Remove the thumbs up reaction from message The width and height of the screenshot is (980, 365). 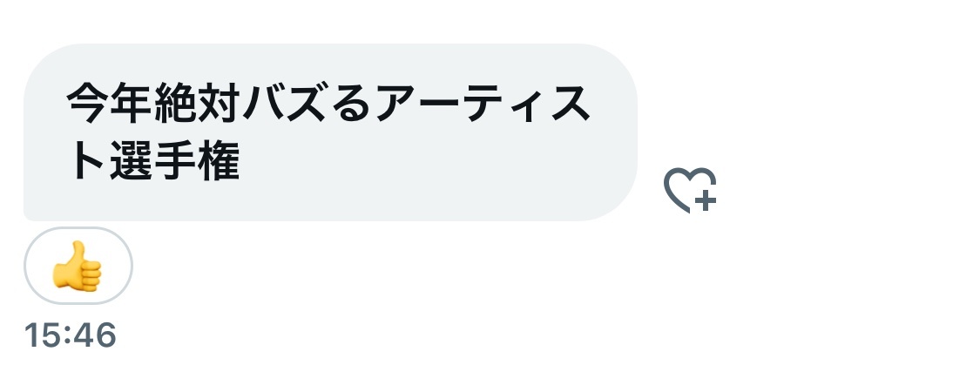(x=78, y=267)
